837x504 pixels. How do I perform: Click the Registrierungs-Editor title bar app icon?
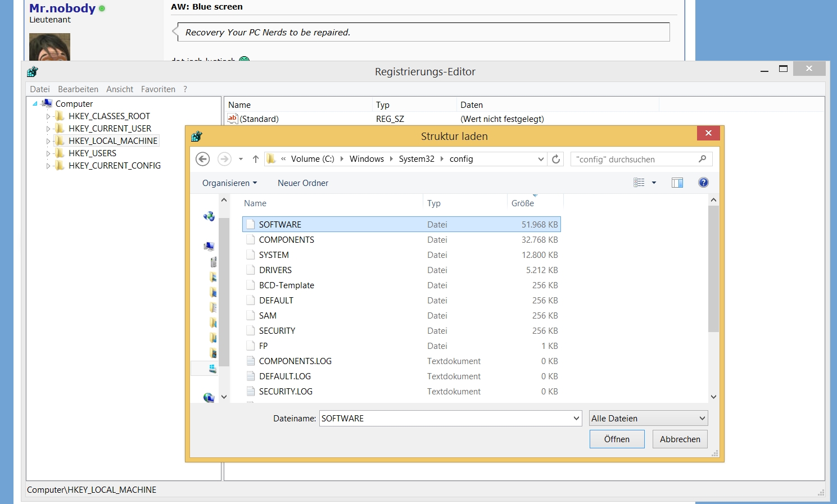tap(33, 71)
